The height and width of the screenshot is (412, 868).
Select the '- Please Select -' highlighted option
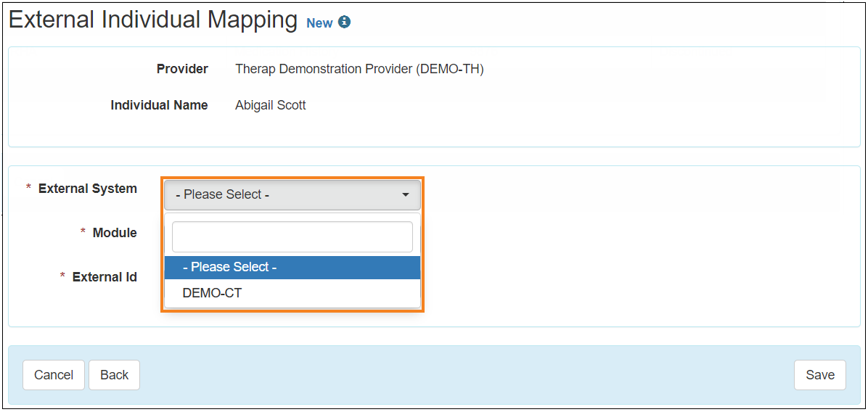[292, 267]
